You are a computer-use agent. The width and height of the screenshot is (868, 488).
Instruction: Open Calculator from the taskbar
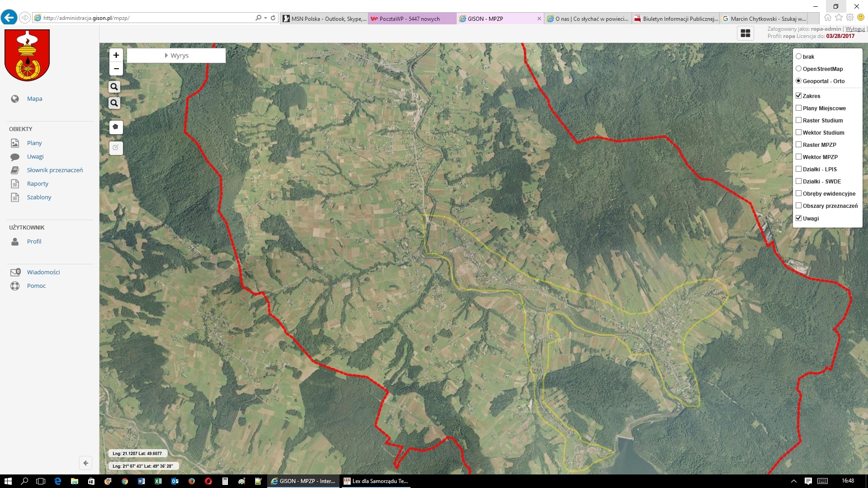coord(225,481)
